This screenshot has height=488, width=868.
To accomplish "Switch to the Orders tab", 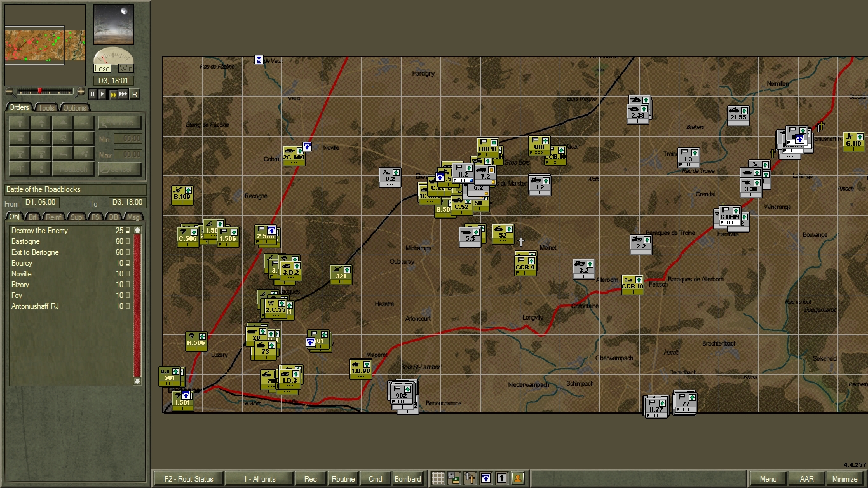I will coord(19,107).
